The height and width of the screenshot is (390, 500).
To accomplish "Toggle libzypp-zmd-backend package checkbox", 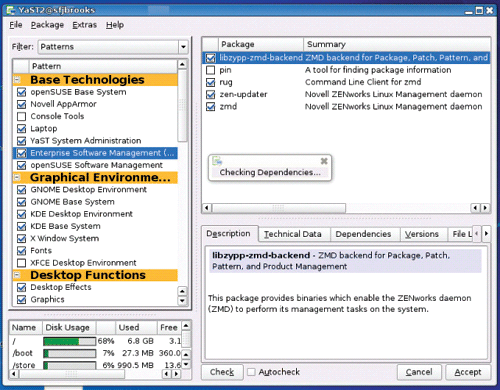I will (x=210, y=58).
